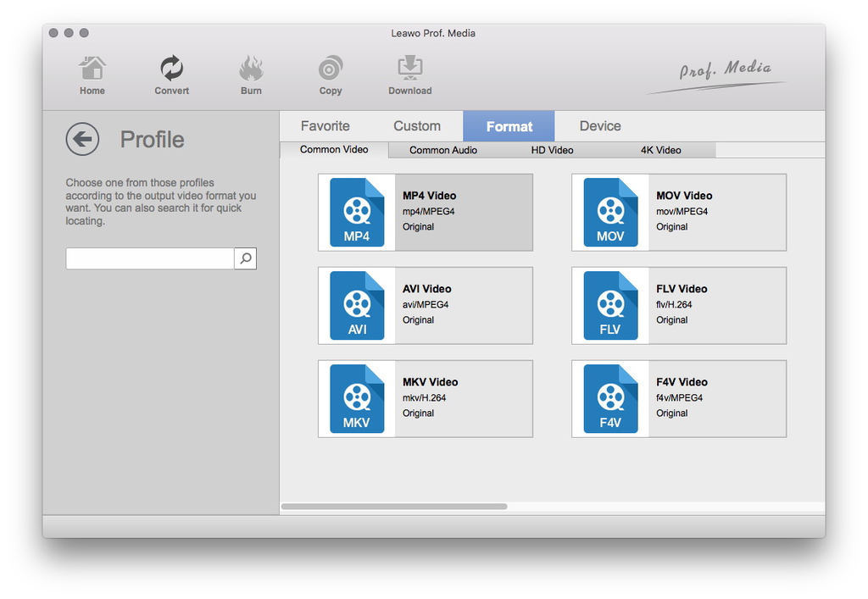The height and width of the screenshot is (599, 868).
Task: Open the Convert module icon
Action: 171,69
